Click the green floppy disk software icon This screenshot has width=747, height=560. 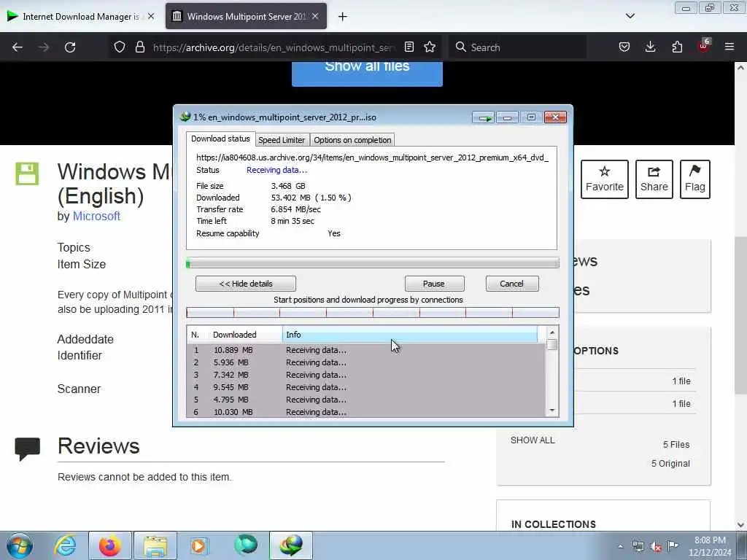(27, 174)
